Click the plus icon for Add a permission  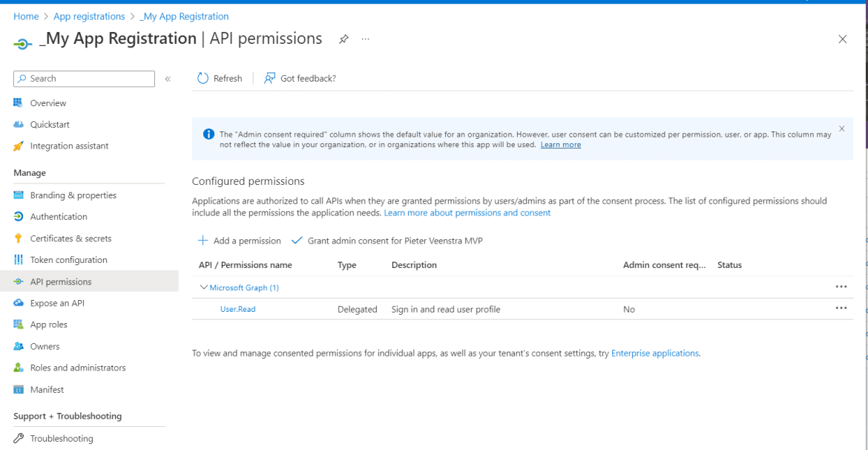[203, 241]
